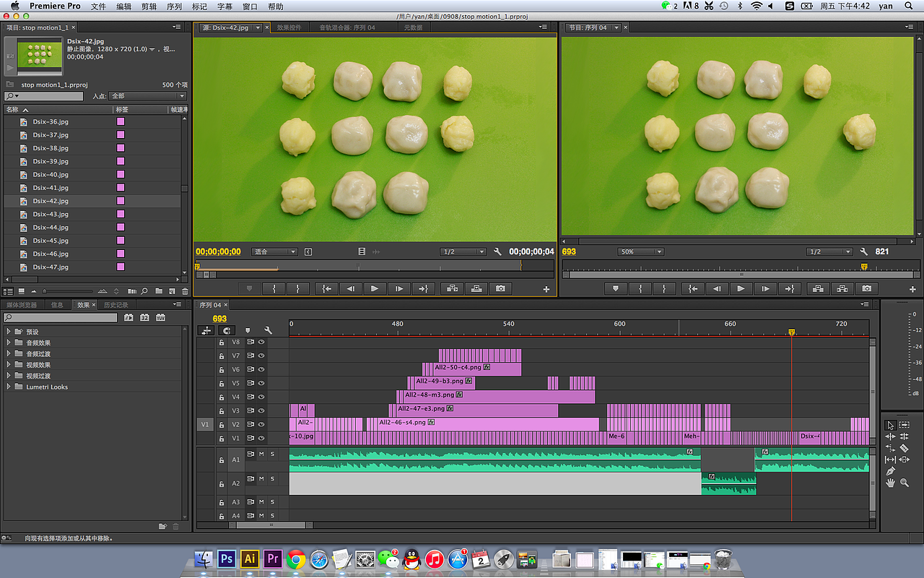
Task: Expand the 视频效果 folder
Action: [x=9, y=365]
